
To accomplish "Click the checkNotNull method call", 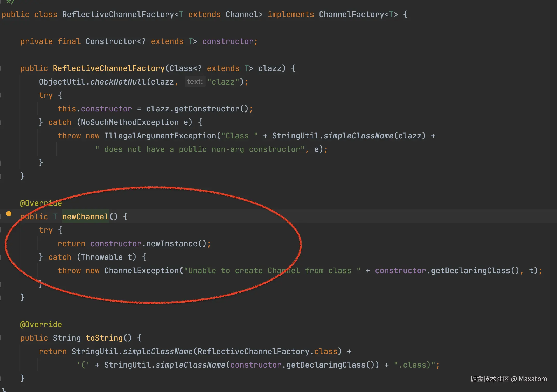I will [x=118, y=82].
